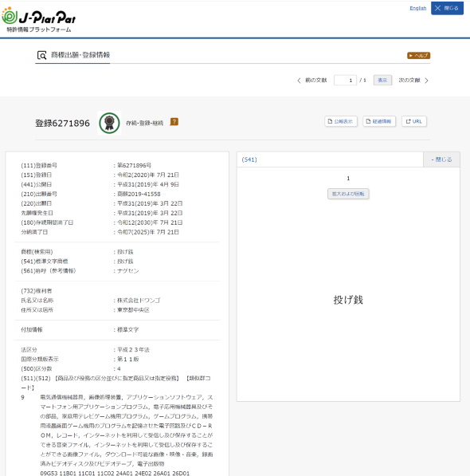Collapse the (541) panel with 閉じる
Viewport: 470px width, 476px height.
click(x=441, y=159)
